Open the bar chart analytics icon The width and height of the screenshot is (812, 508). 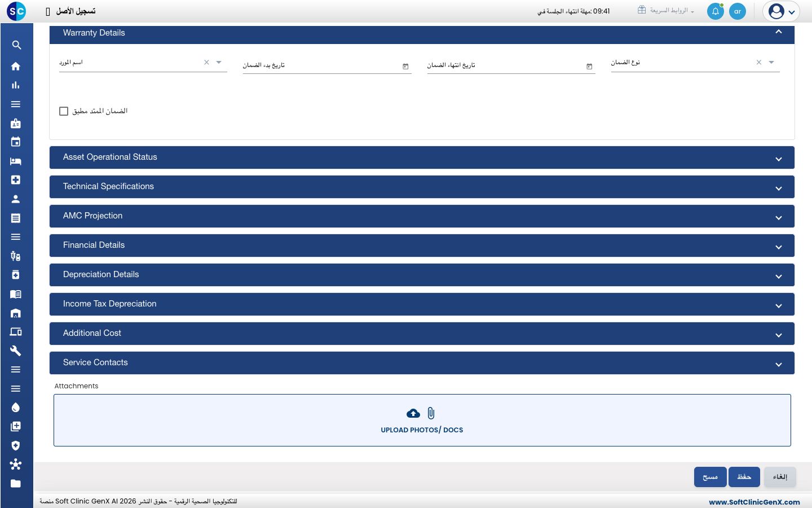(x=16, y=85)
